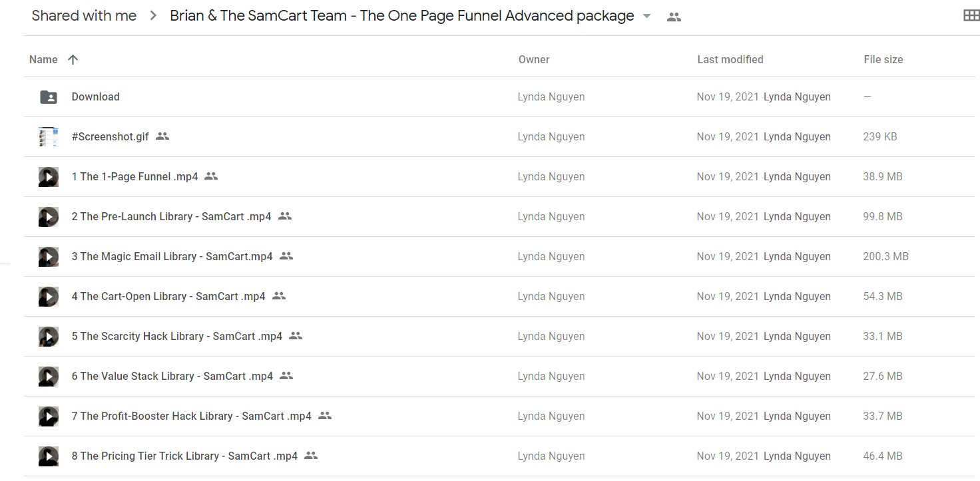The height and width of the screenshot is (481, 980).
Task: Click shared icon beside 7 The Profit-Booster Hack Library
Action: pyautogui.click(x=325, y=416)
